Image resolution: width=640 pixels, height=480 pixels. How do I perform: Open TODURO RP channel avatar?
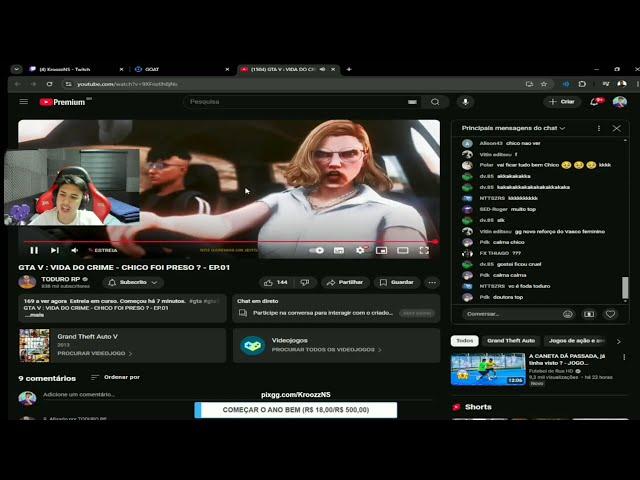pyautogui.click(x=27, y=282)
